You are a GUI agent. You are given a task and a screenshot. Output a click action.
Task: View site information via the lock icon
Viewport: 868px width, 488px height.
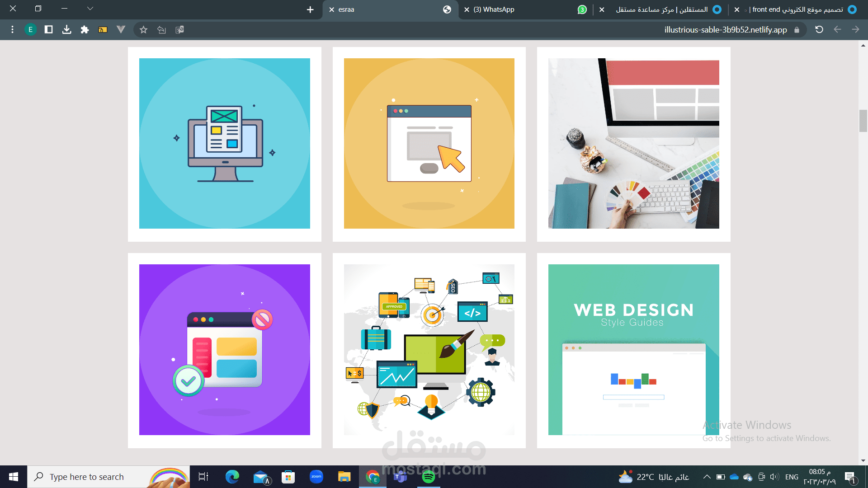(x=797, y=30)
